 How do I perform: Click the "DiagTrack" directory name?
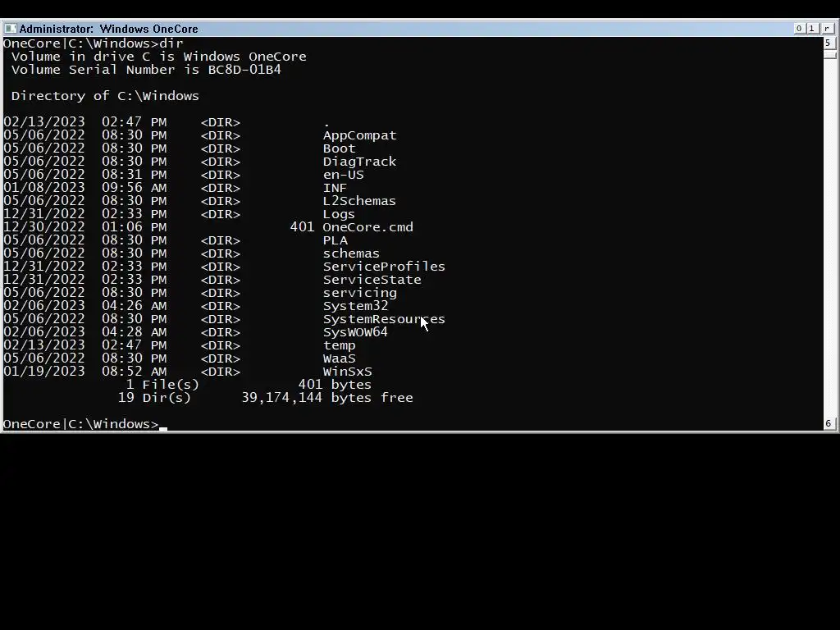tap(359, 162)
